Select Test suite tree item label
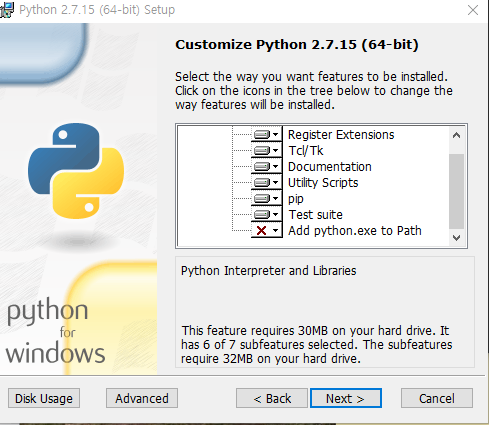 tap(315, 215)
